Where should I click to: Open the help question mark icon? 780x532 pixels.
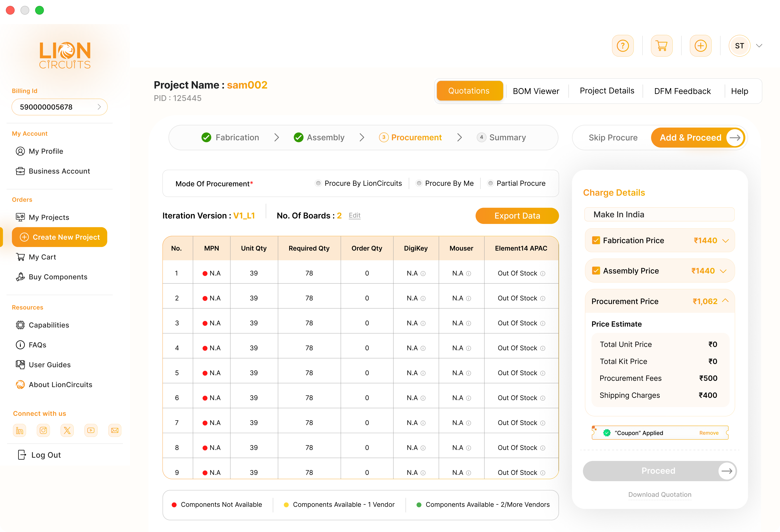click(623, 46)
